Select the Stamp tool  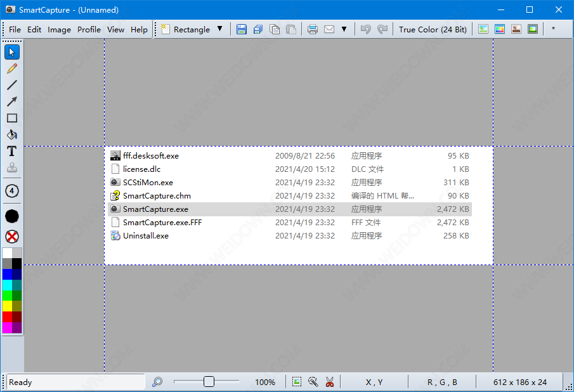[12, 167]
